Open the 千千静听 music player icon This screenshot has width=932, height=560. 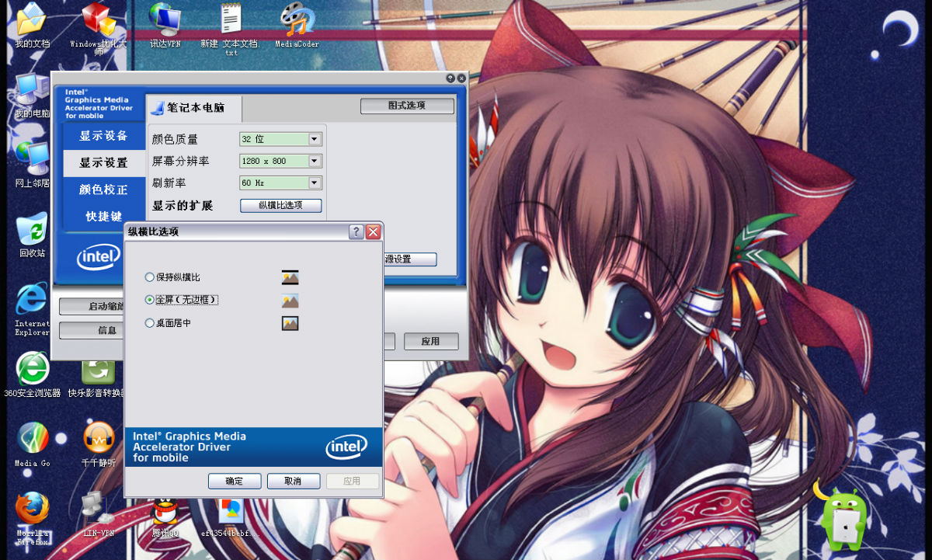[x=99, y=439]
